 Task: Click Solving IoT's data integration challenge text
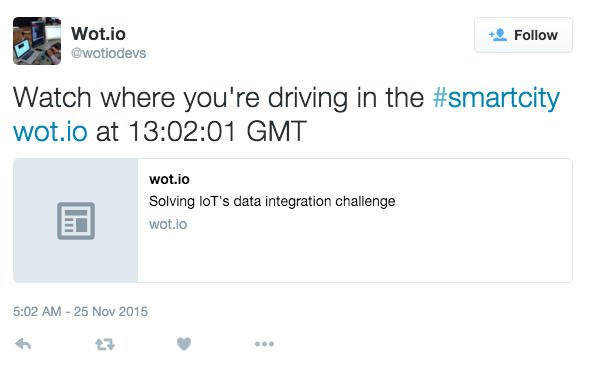[x=272, y=201]
